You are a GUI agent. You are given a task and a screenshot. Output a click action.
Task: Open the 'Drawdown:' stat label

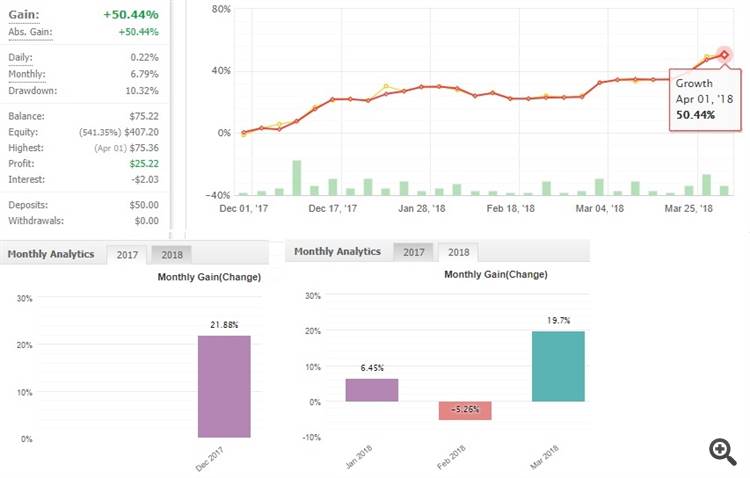click(31, 90)
